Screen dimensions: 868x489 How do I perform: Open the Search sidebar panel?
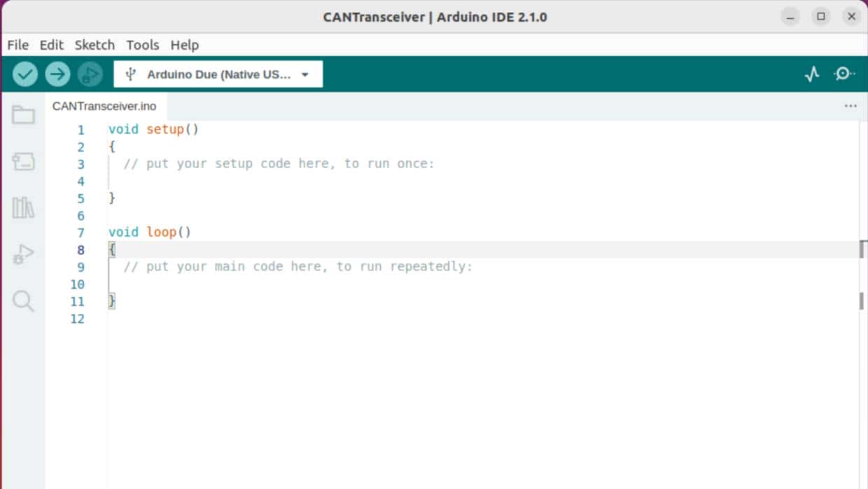point(23,301)
